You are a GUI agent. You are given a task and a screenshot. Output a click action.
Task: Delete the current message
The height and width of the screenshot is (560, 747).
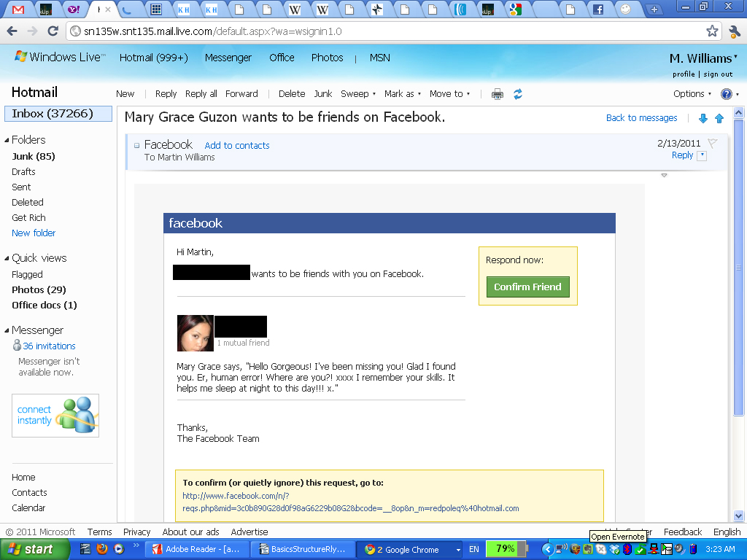(x=292, y=94)
